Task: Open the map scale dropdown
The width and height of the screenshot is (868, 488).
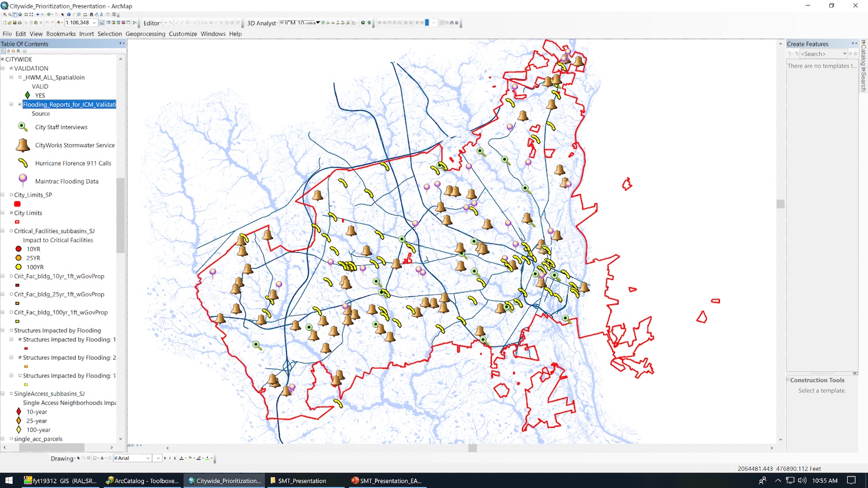Action: click(x=94, y=23)
